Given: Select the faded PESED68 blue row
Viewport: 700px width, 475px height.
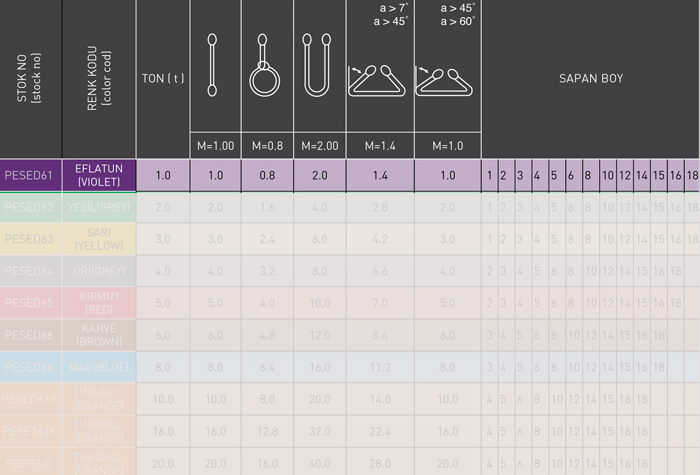Looking at the screenshot, I should click(350, 367).
